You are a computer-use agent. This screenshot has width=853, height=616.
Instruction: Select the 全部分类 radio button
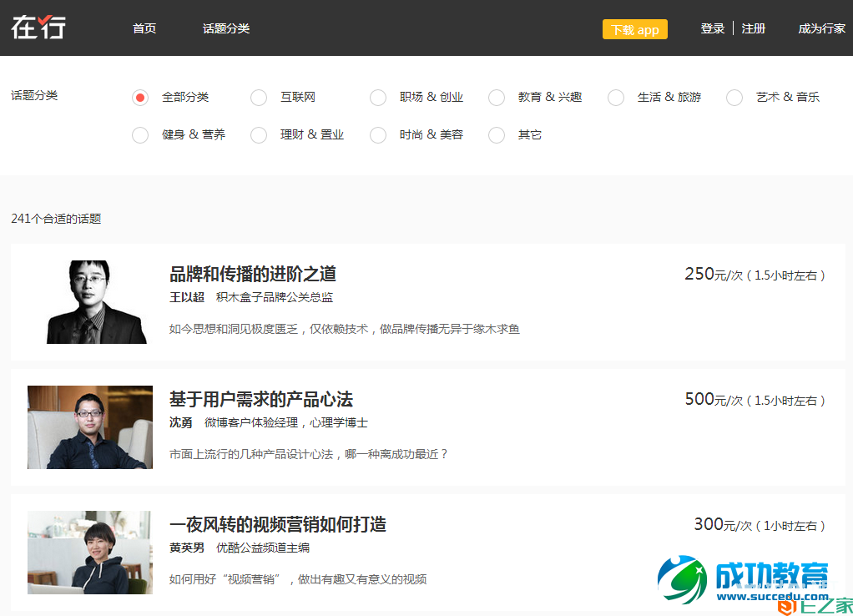(139, 97)
